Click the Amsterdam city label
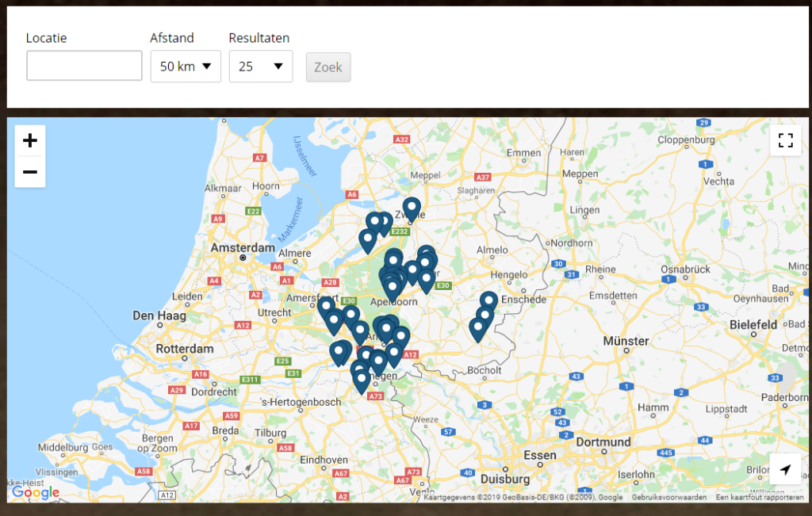Screen dimensions: 812x516 coord(243,248)
